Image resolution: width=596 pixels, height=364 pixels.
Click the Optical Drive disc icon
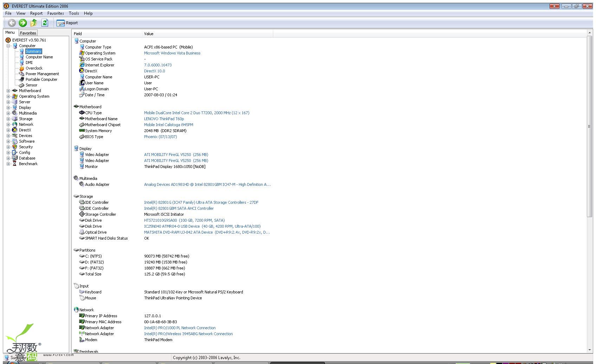click(82, 232)
